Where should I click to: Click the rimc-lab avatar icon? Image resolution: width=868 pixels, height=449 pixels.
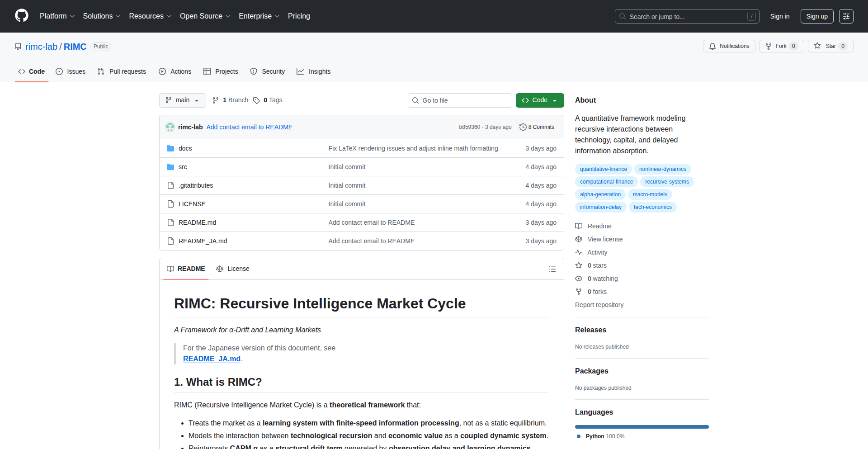(x=170, y=127)
